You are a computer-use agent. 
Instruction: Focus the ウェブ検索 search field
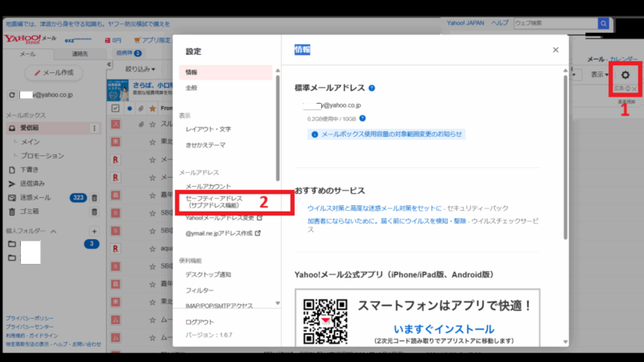coord(556,23)
